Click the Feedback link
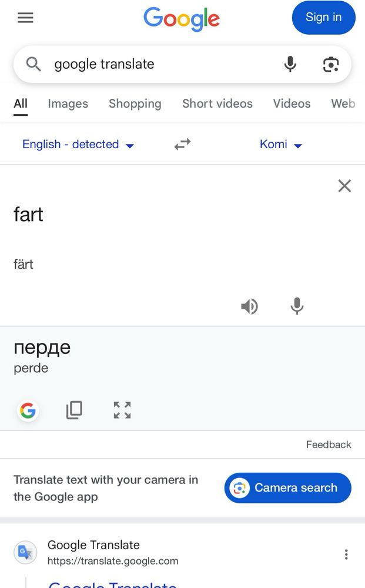This screenshot has height=588, width=365. [x=329, y=445]
